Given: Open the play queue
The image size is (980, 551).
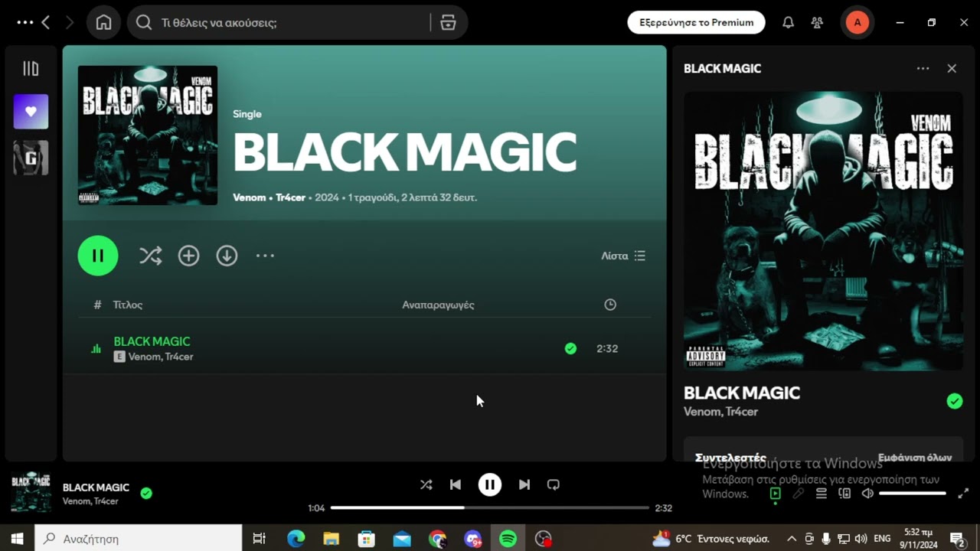Looking at the screenshot, I should [822, 494].
